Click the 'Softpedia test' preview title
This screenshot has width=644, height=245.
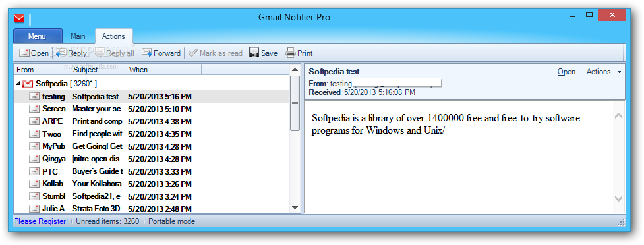point(334,72)
